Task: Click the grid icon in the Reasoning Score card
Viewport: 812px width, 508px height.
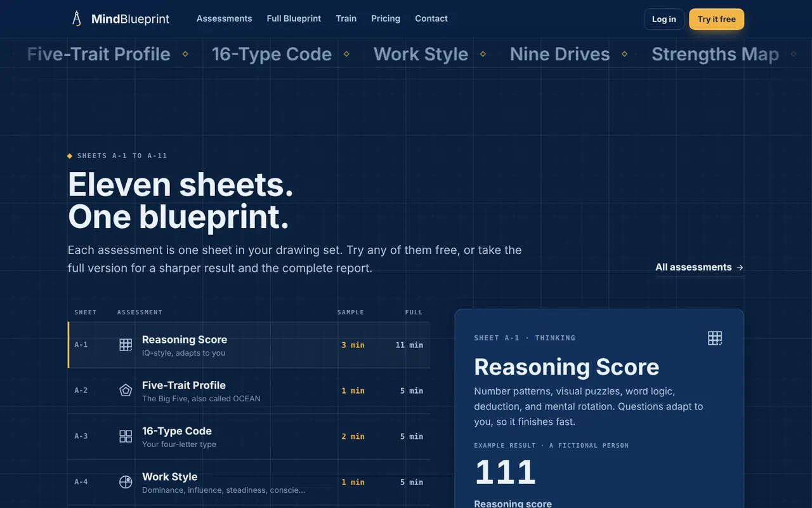Action: pos(715,338)
